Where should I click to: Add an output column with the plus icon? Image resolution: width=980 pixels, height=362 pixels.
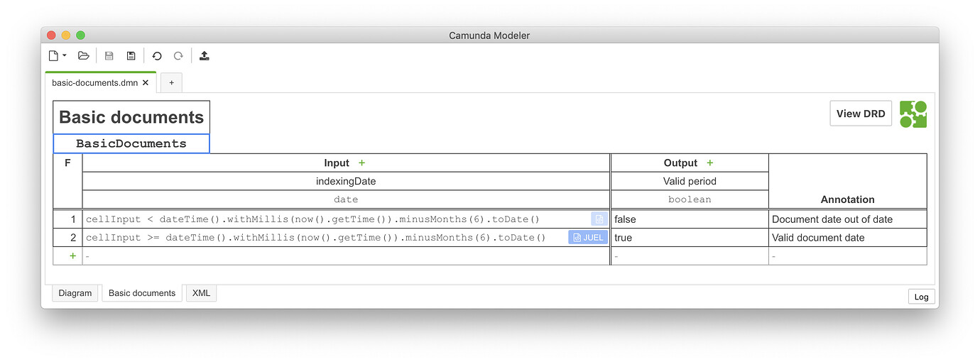[709, 163]
